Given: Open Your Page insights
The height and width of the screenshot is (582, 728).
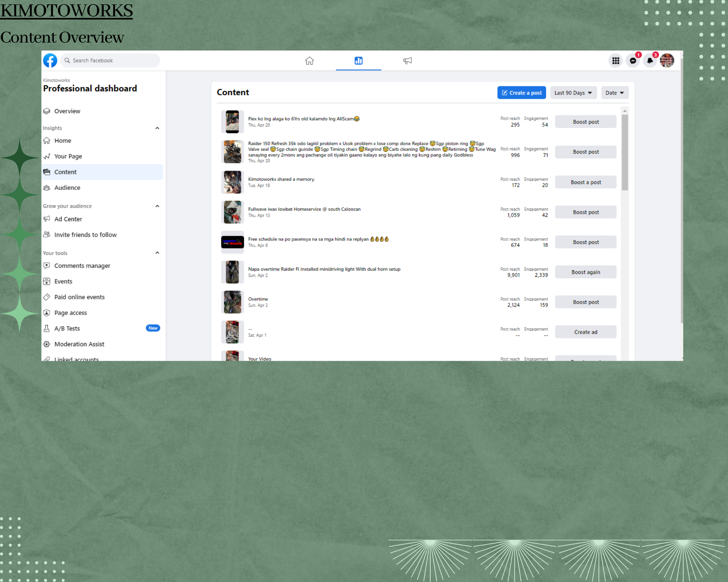Looking at the screenshot, I should pos(102,156).
